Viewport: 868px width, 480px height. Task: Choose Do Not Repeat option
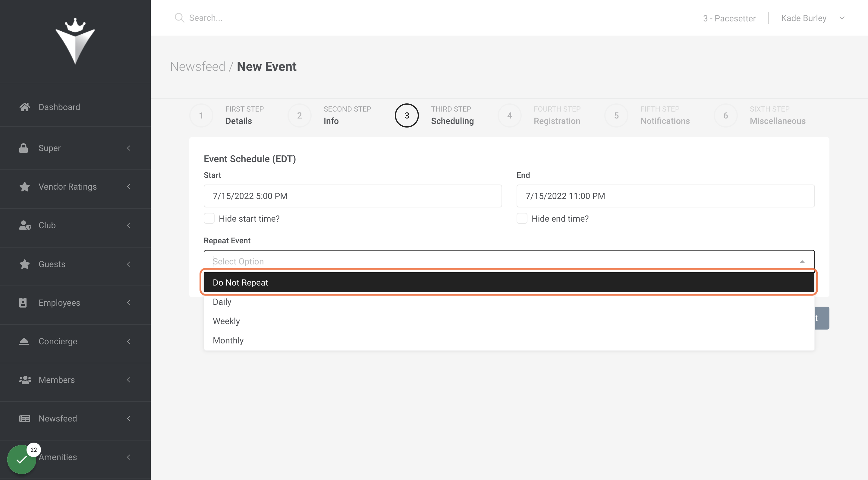509,282
